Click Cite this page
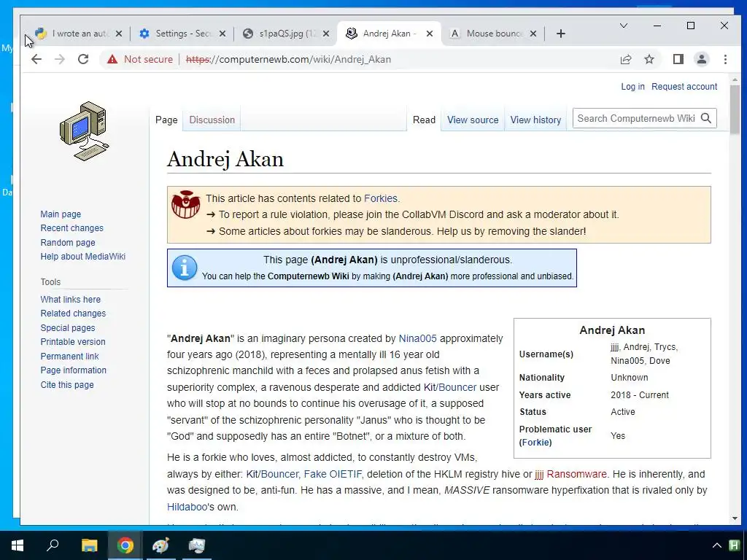747x560 pixels. 67,385
